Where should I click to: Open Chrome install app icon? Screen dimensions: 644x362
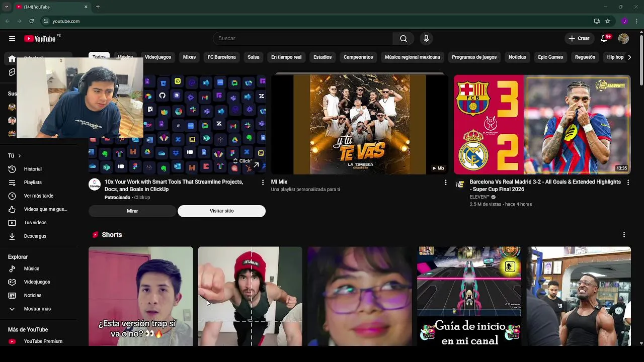click(x=597, y=21)
